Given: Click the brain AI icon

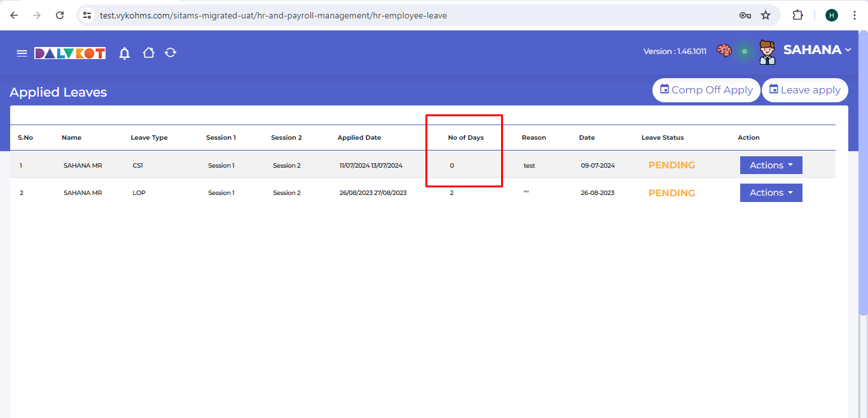Looking at the screenshot, I should pyautogui.click(x=724, y=51).
